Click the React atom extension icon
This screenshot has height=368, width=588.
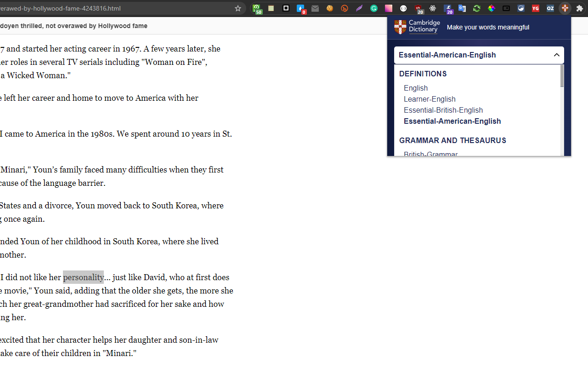tap(433, 8)
